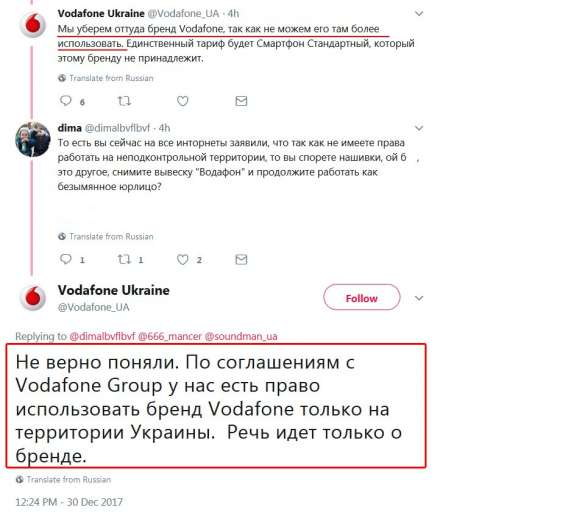Open the @soundman_ua profile mention
The width and height of the screenshot is (585, 516).
pos(241,336)
